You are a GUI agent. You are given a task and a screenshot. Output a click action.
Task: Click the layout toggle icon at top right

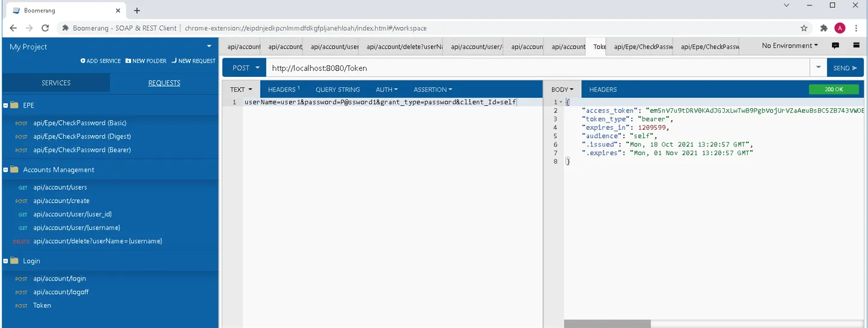pyautogui.click(x=857, y=46)
